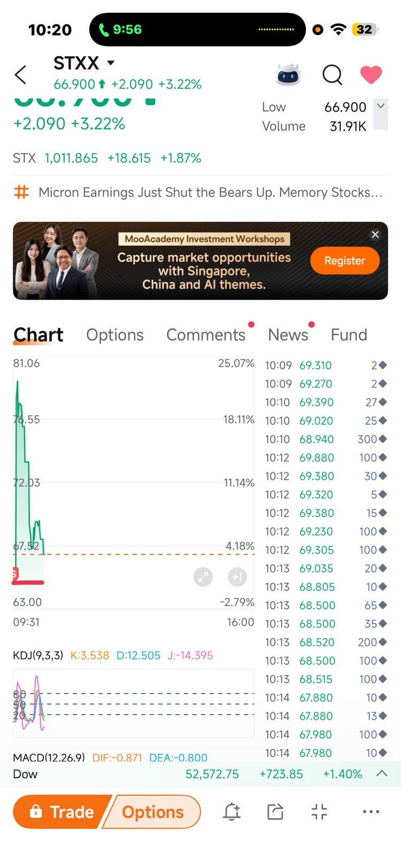Close the MooAcademy banner ad

click(375, 234)
